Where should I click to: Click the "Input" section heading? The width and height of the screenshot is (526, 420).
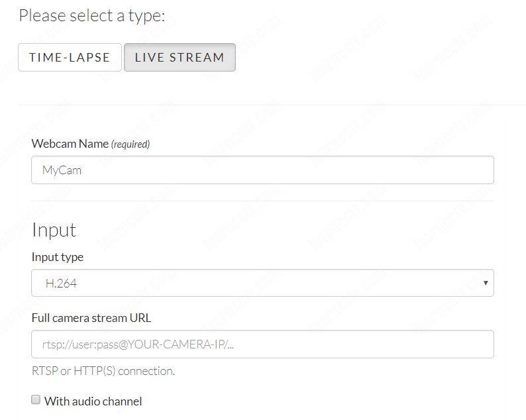point(54,230)
